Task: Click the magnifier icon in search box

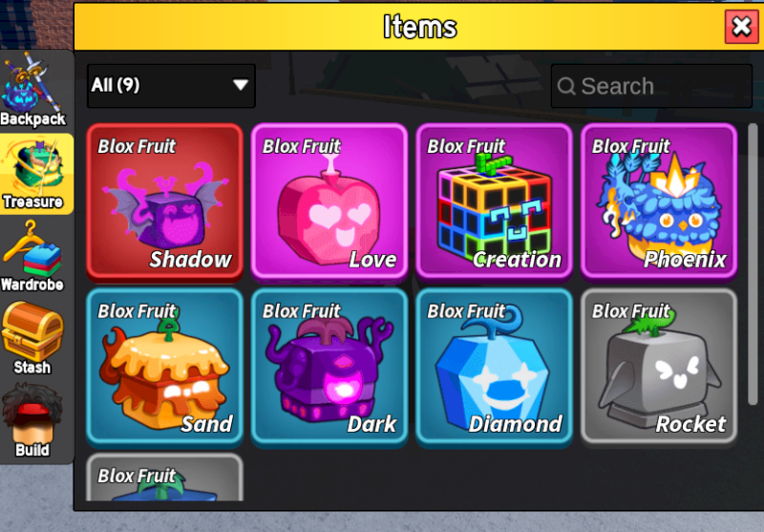Action: (x=566, y=86)
